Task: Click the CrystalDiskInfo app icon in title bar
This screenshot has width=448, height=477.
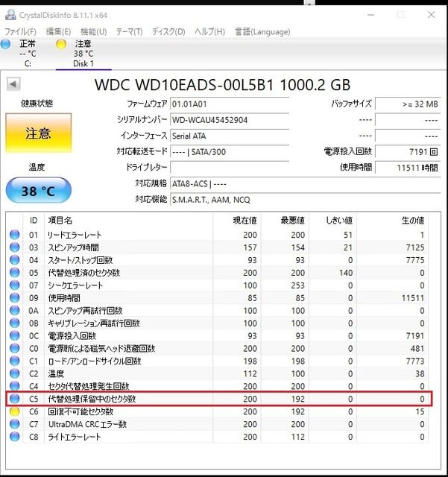Action: [x=10, y=15]
